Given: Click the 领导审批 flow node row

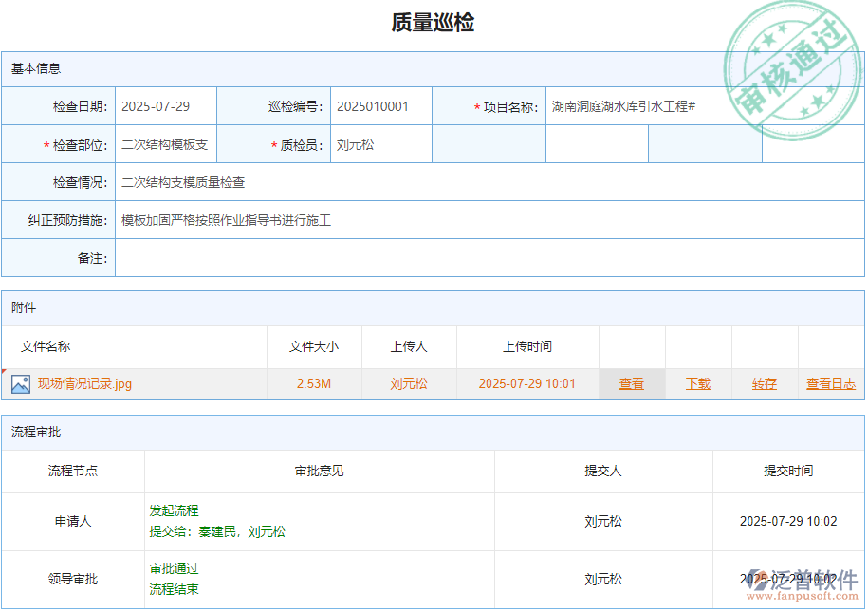Looking at the screenshot, I should (x=77, y=579).
